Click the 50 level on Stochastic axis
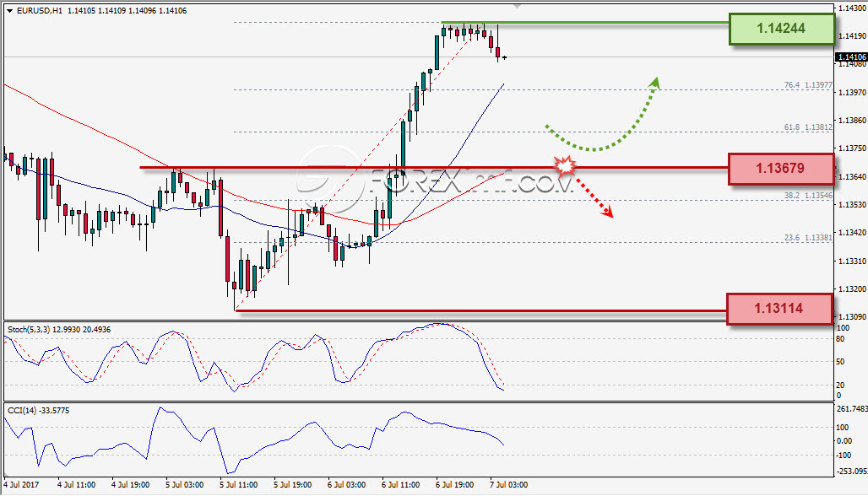The height and width of the screenshot is (496, 868). pos(840,362)
